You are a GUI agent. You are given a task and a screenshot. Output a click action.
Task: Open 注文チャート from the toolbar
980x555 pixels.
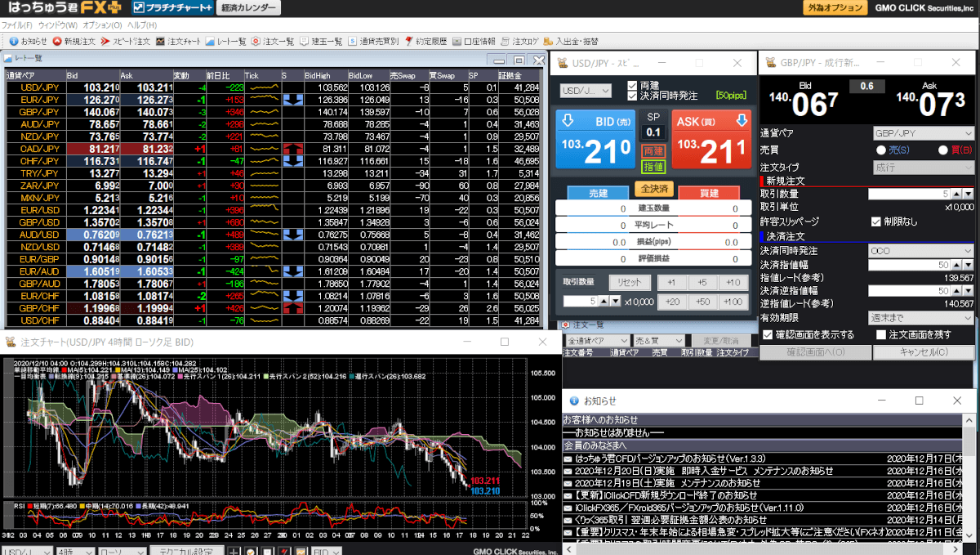pyautogui.click(x=177, y=41)
